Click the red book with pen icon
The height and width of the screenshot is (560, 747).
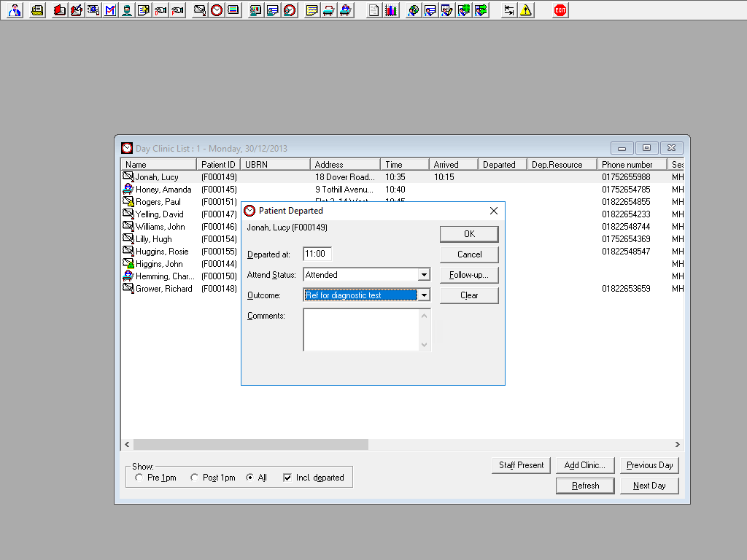(76, 10)
